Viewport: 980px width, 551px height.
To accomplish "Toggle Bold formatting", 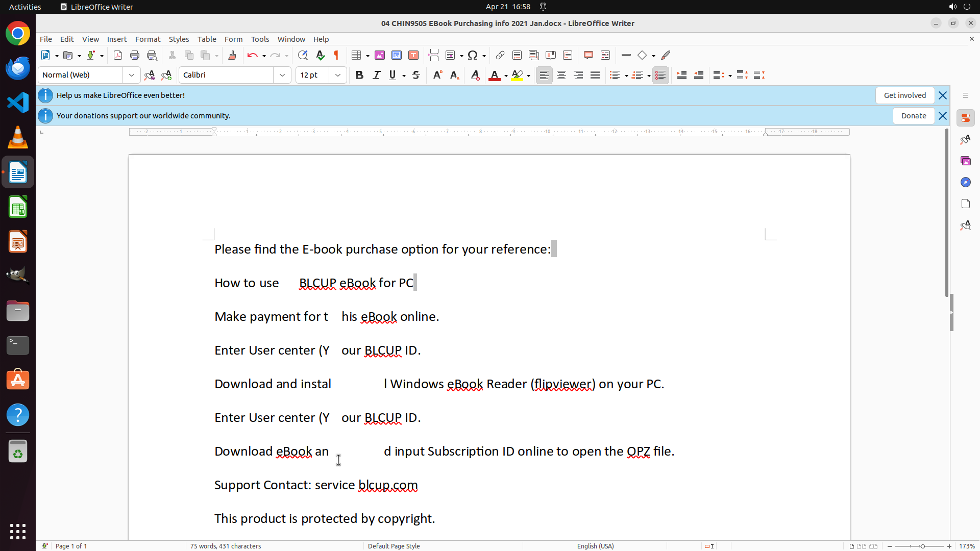I will (359, 75).
